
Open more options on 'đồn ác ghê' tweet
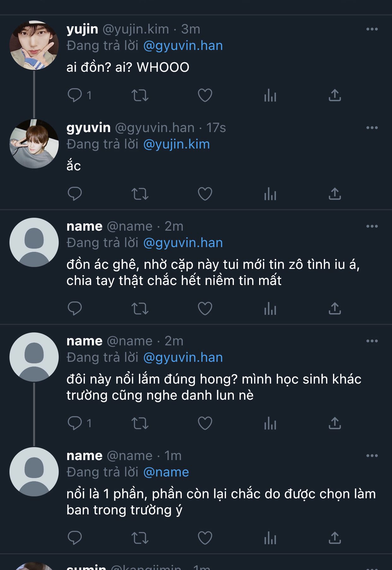(x=372, y=226)
